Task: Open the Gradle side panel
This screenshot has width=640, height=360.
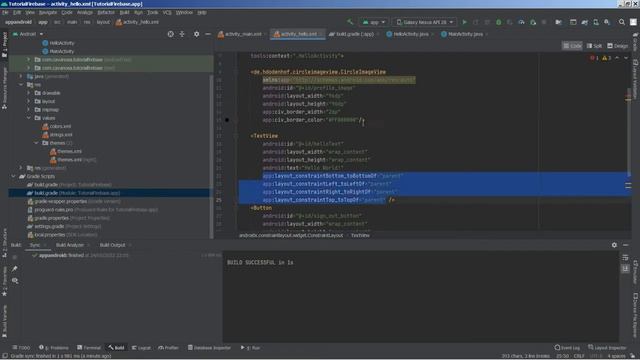Action: (635, 42)
